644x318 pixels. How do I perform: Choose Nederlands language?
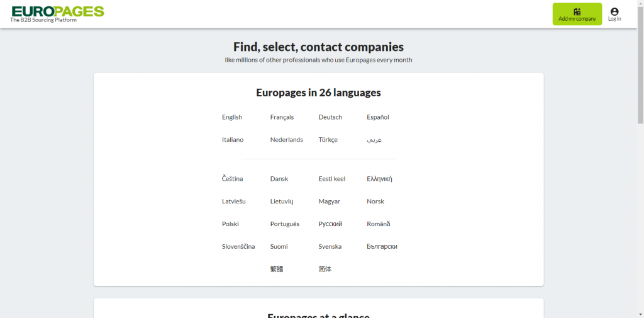[286, 140]
